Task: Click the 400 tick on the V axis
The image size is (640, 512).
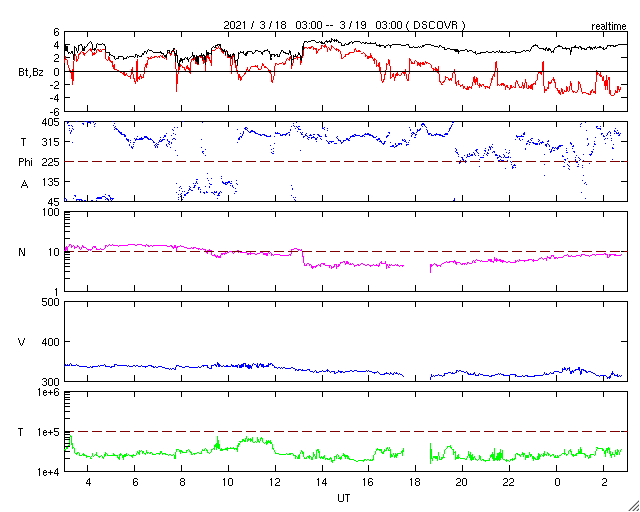Action: click(x=51, y=342)
